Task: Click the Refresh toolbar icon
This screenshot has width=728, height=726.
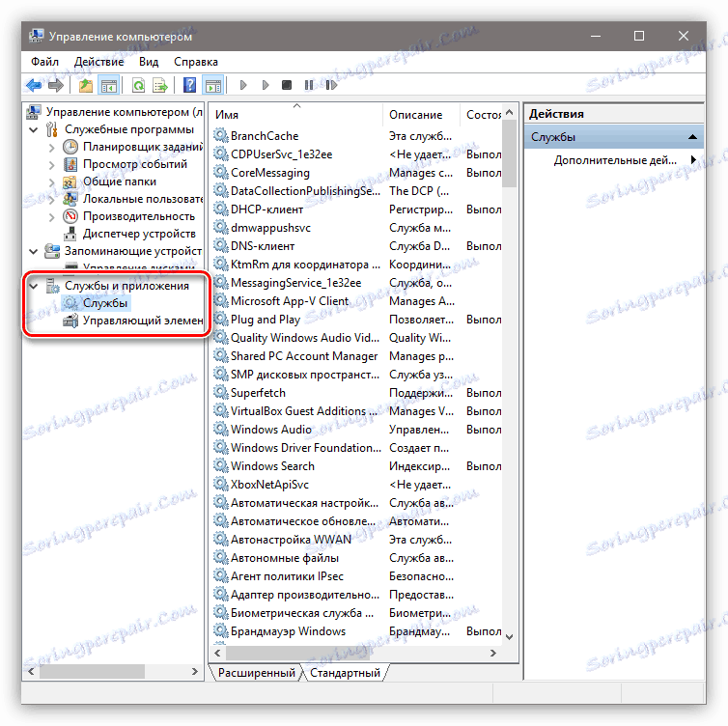Action: 138,85
